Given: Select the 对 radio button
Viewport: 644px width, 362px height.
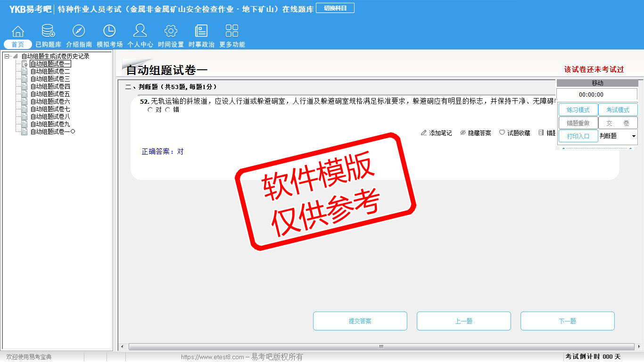Looking at the screenshot, I should 150,110.
